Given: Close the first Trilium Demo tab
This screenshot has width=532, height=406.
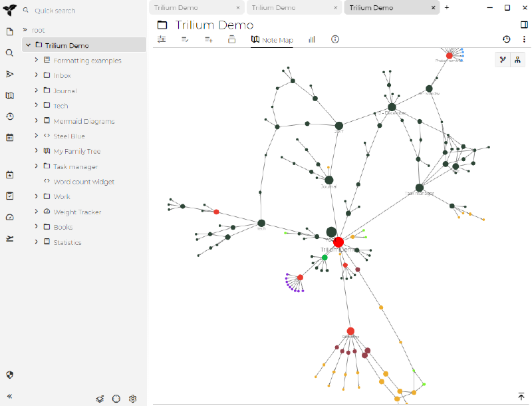Looking at the screenshot, I should (x=238, y=7).
